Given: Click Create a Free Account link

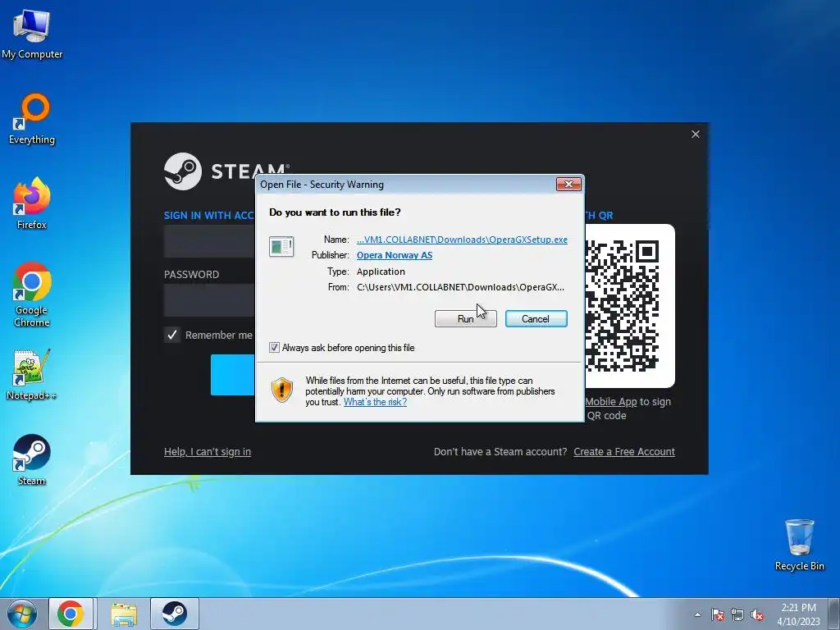Looking at the screenshot, I should pos(624,452).
